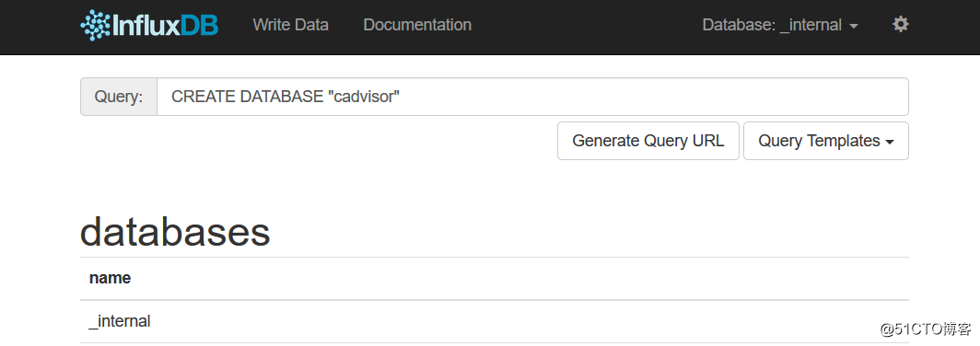Image resolution: width=980 pixels, height=346 pixels.
Task: Focus the Query input field
Action: click(532, 97)
